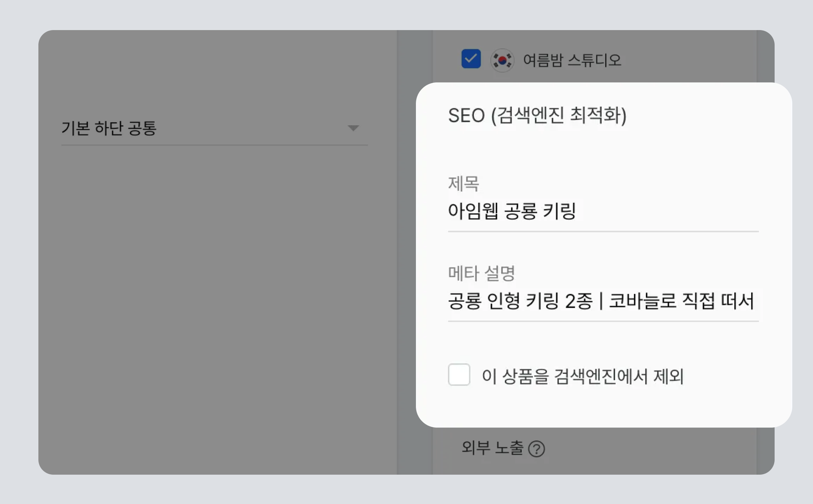Click the 메타 설명 field label
Screen dimensions: 813x504
pos(481,273)
